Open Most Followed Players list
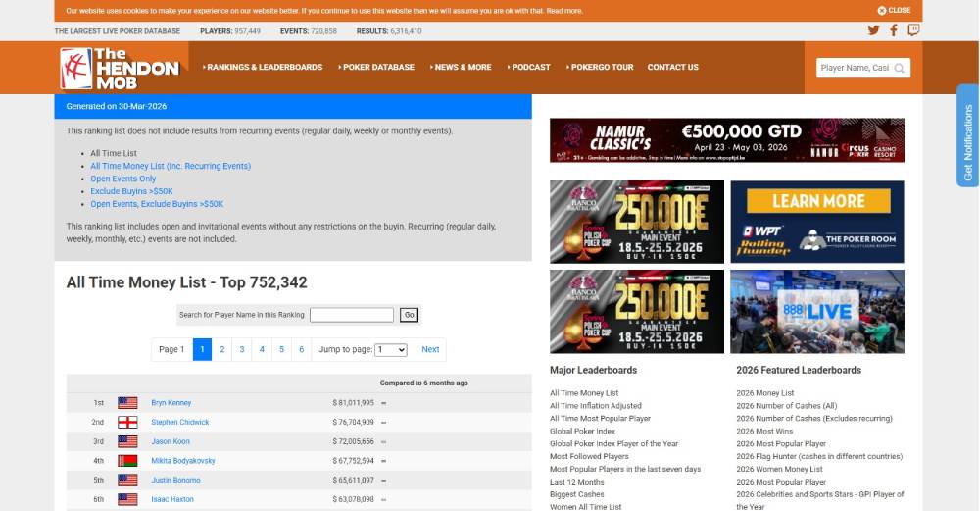The image size is (980, 511). point(589,457)
